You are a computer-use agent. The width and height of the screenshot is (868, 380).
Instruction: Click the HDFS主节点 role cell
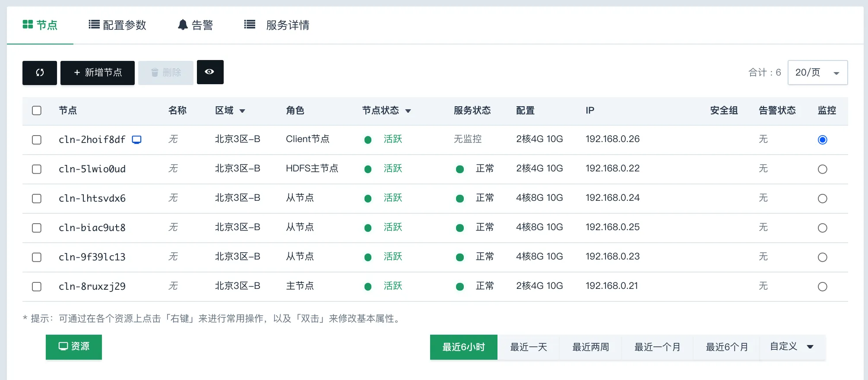(x=312, y=168)
